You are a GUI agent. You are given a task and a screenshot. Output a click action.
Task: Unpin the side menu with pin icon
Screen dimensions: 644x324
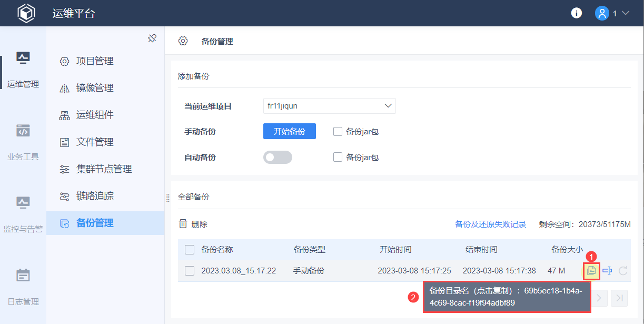(152, 38)
